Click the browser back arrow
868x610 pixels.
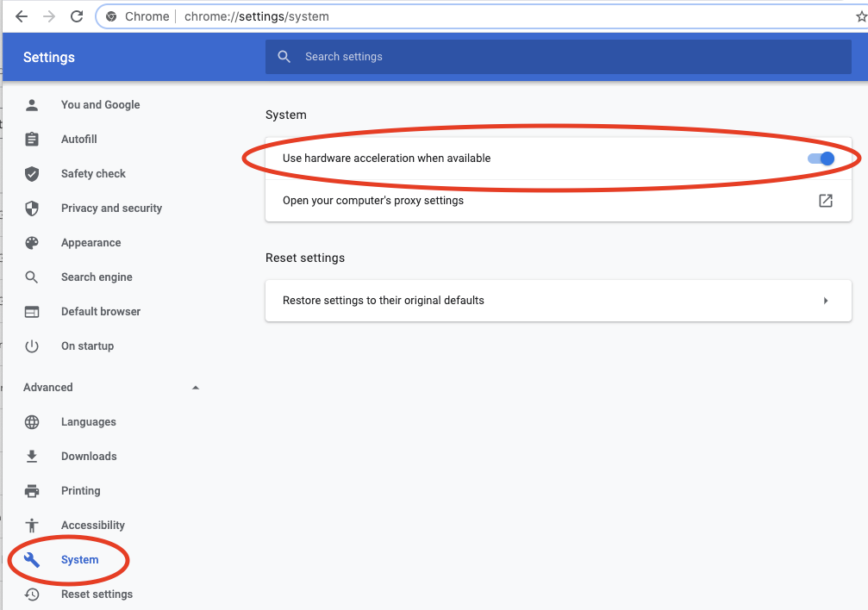pyautogui.click(x=22, y=16)
